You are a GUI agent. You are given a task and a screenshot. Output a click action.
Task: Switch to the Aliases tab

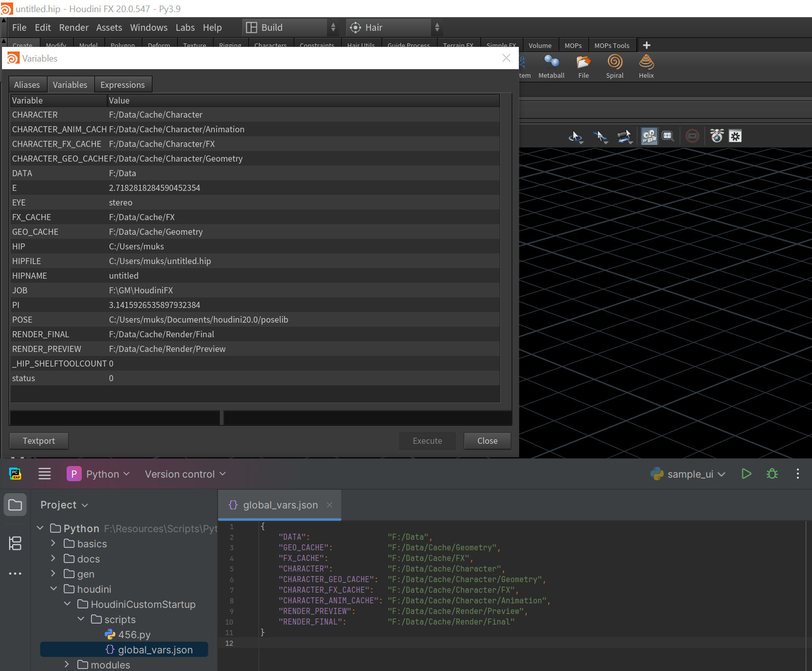click(x=27, y=85)
